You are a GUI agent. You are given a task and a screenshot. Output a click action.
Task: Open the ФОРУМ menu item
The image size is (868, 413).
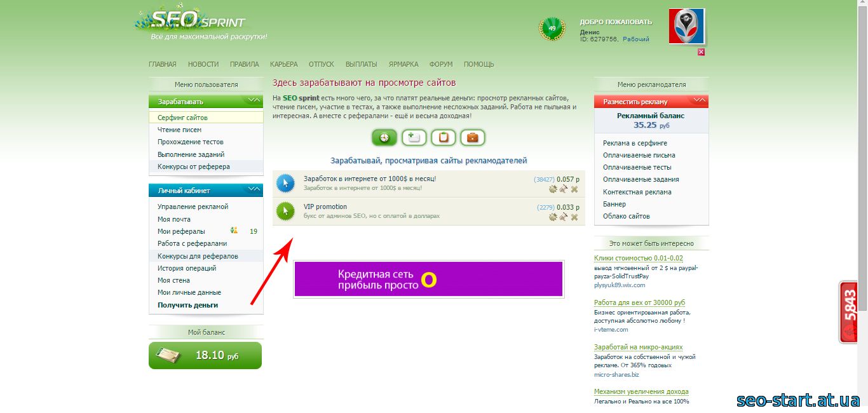tap(441, 64)
